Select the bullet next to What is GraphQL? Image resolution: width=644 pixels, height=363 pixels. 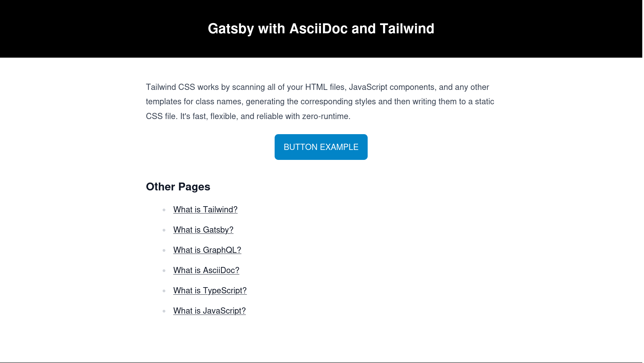[x=164, y=250]
